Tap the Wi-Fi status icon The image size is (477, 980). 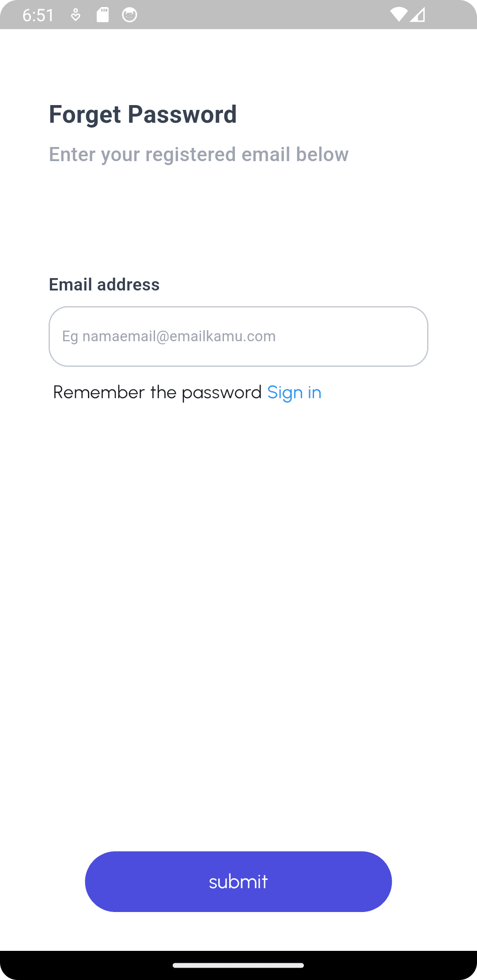coord(399,15)
